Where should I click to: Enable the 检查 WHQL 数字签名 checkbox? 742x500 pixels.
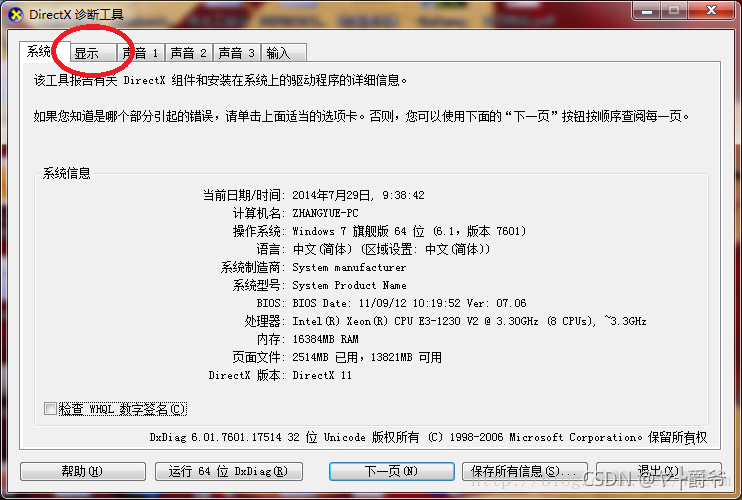(x=51, y=409)
